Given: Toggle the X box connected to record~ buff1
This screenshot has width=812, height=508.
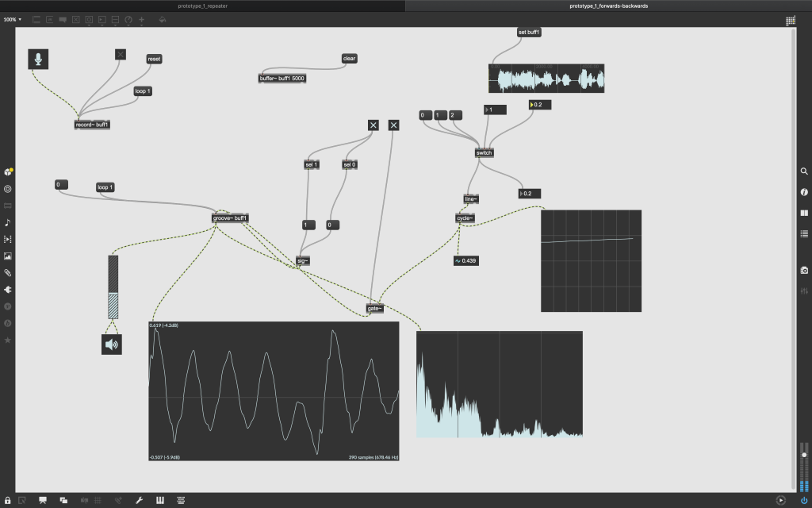Looking at the screenshot, I should pos(120,54).
